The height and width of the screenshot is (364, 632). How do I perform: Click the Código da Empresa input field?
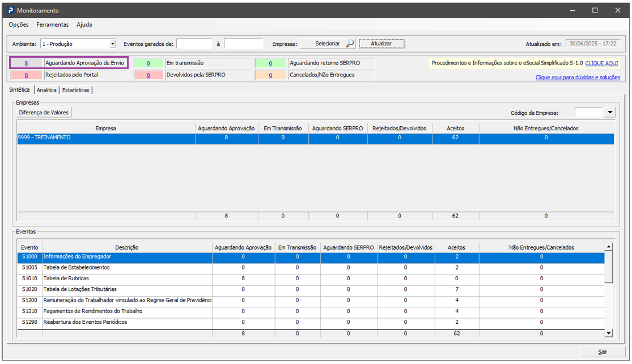point(589,113)
